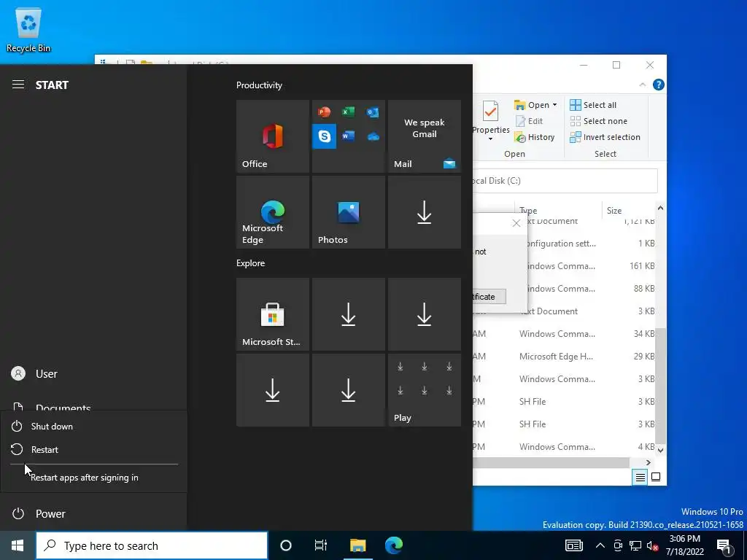Open the Microsoft Edge tile

(x=273, y=212)
